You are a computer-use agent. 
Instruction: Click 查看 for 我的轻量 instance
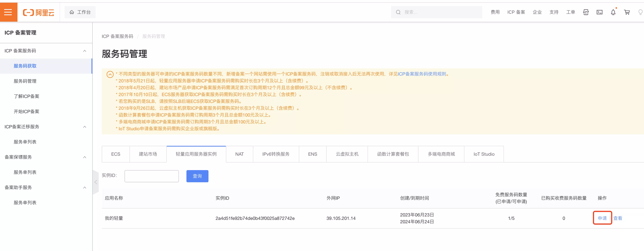tap(617, 218)
